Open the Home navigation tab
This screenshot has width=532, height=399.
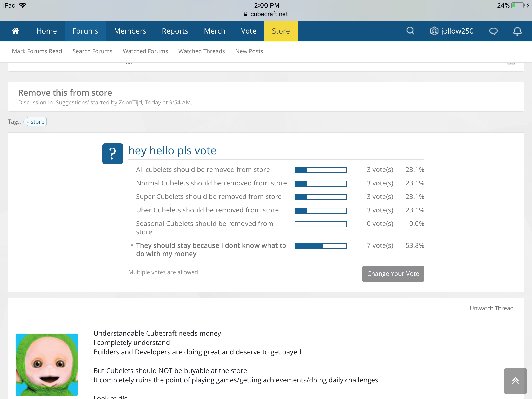click(47, 31)
